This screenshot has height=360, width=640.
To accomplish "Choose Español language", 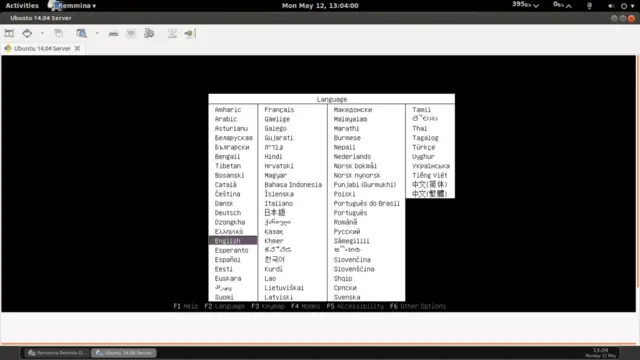I will pos(228,260).
